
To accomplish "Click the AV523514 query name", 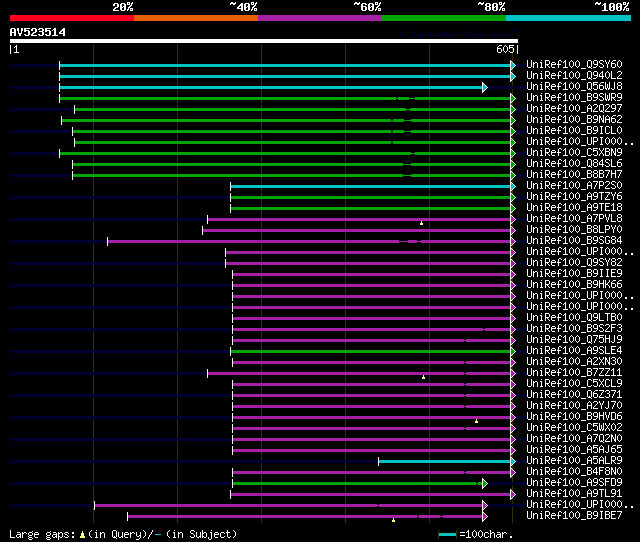I will click(x=38, y=32).
